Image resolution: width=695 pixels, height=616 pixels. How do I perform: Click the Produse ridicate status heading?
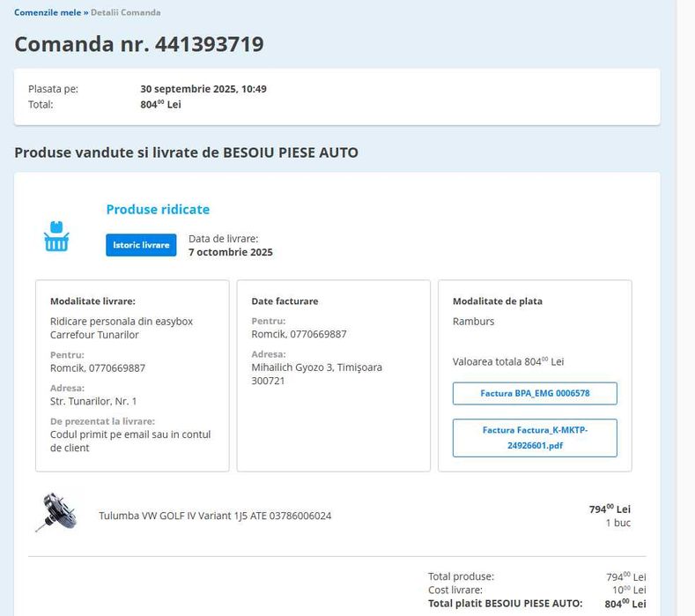tap(158, 210)
